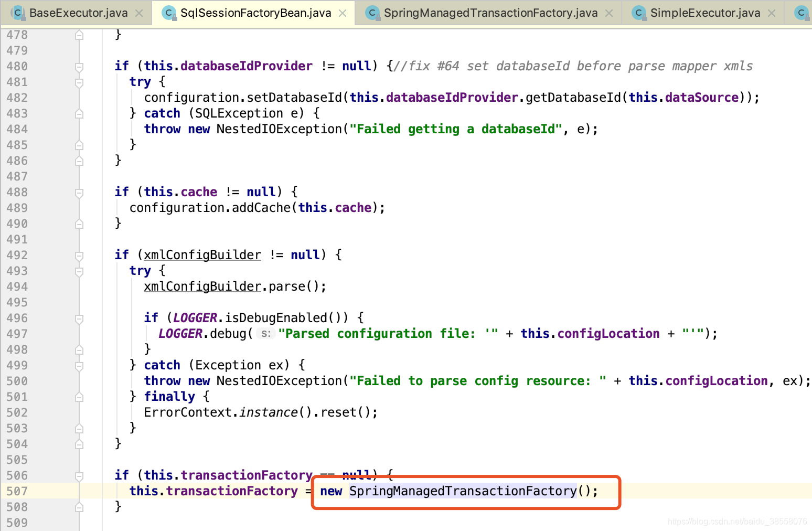Click the 's:' parameter hint on line 497
Image resolution: width=812 pixels, height=531 pixels.
coord(266,334)
